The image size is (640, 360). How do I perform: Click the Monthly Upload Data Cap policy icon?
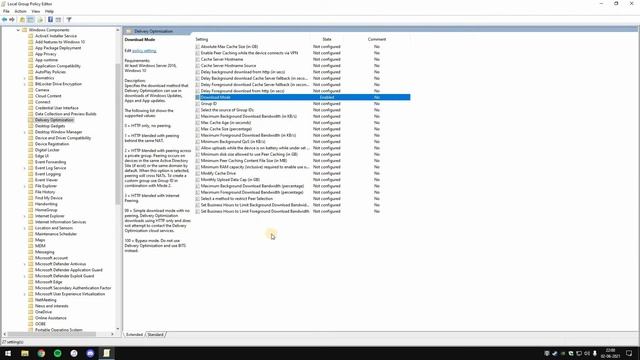tap(198, 180)
